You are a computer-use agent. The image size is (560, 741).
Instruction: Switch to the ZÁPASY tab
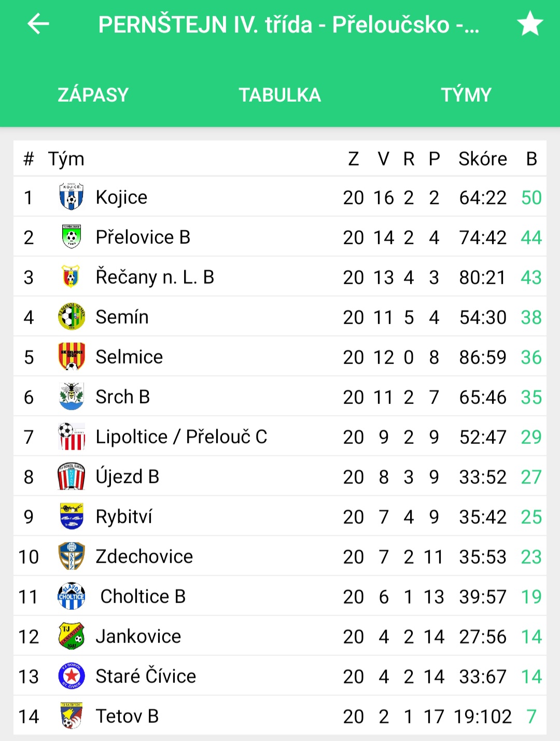93,95
